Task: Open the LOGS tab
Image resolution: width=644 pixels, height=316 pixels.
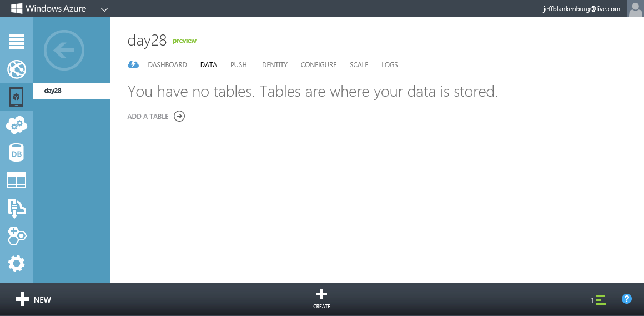Action: coord(390,65)
